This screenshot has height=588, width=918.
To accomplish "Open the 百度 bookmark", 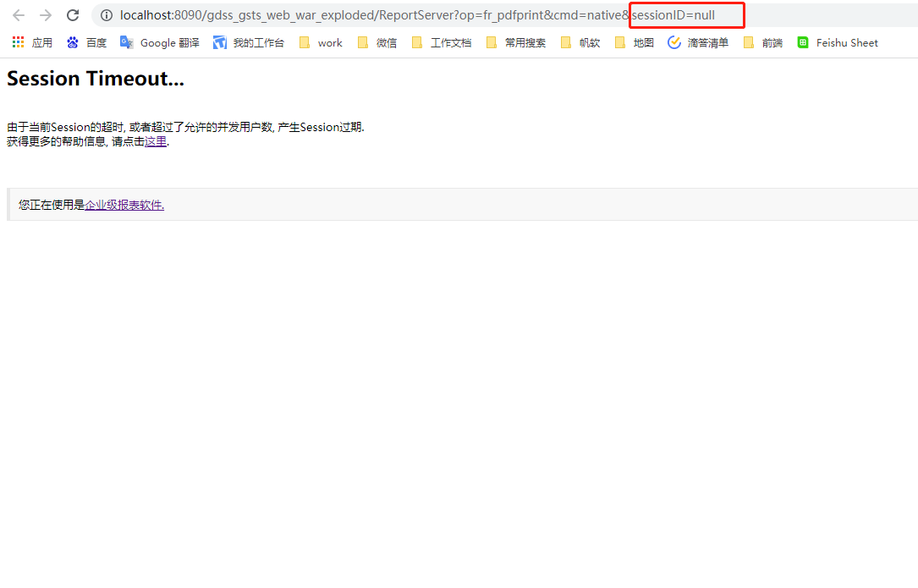I will tap(86, 43).
